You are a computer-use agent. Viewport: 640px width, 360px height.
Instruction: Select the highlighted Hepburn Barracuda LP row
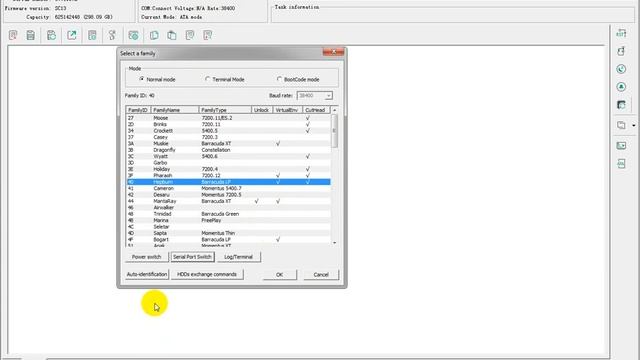pos(228,182)
